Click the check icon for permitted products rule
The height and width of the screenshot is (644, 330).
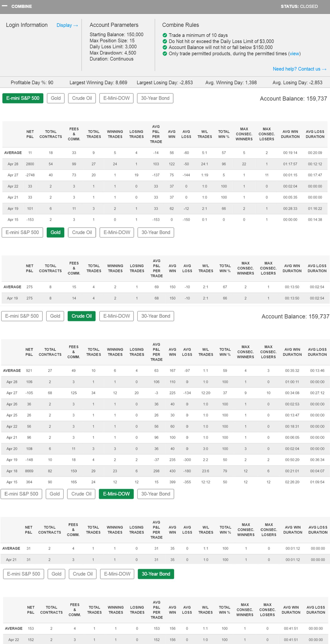tap(165, 54)
